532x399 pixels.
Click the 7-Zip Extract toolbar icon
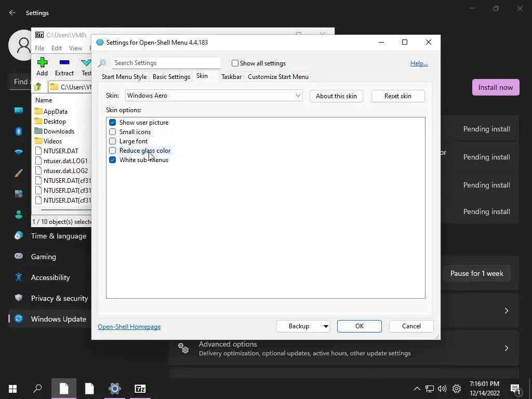click(64, 62)
